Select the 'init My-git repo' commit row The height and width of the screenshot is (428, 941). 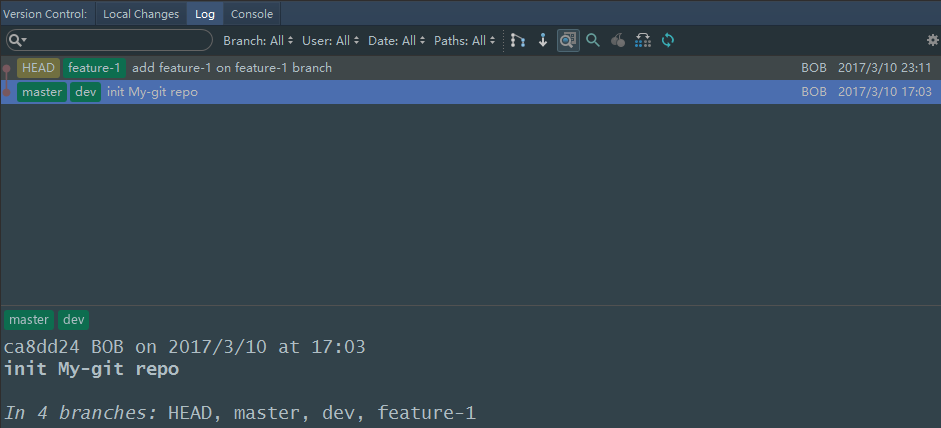(x=470, y=92)
